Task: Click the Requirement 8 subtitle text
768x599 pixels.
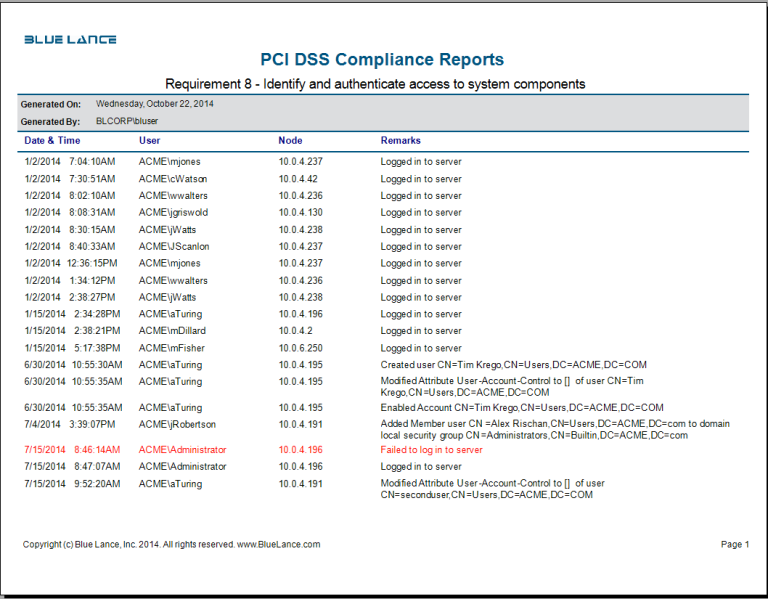Action: point(375,84)
